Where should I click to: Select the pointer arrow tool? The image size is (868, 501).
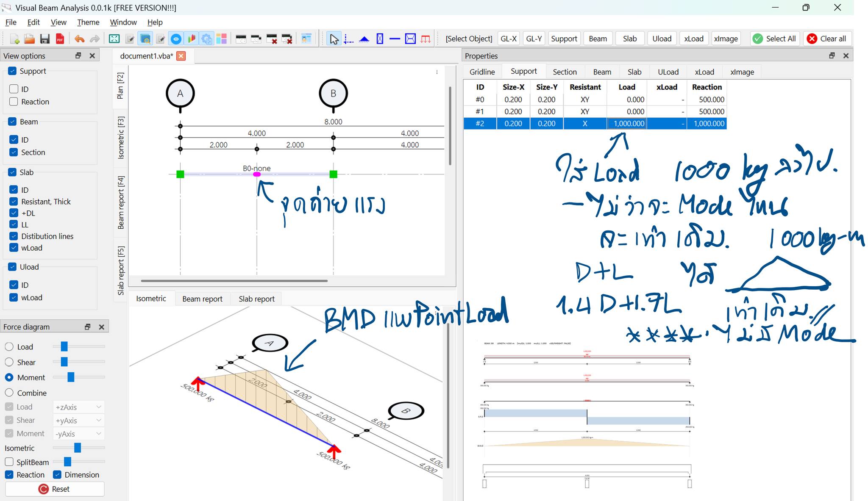click(x=334, y=39)
